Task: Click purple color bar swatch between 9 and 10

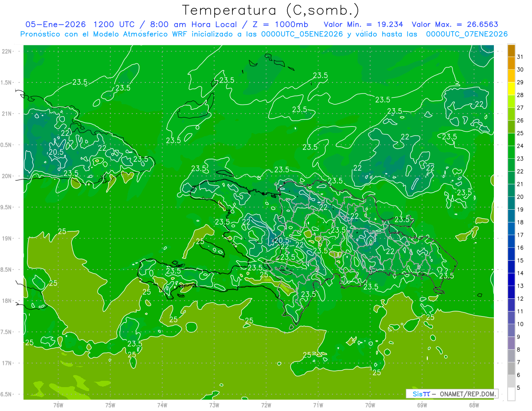Action: pyautogui.click(x=511, y=330)
